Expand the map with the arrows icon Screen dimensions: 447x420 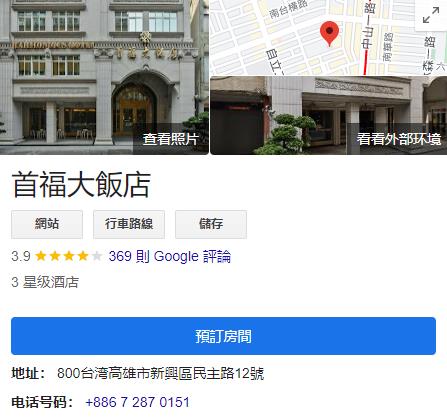(431, 15)
